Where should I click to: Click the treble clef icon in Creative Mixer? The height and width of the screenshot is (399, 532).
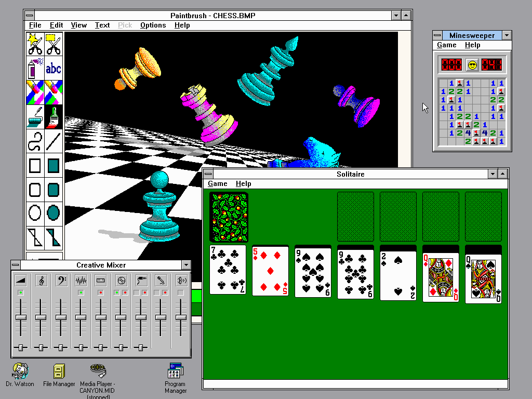pyautogui.click(x=41, y=280)
